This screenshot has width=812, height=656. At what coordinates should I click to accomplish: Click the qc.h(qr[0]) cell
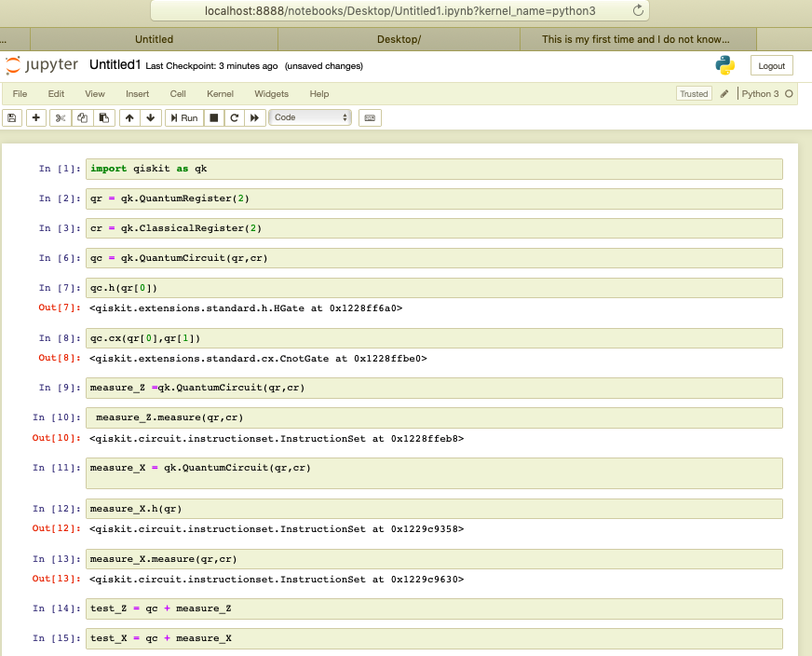click(434, 288)
